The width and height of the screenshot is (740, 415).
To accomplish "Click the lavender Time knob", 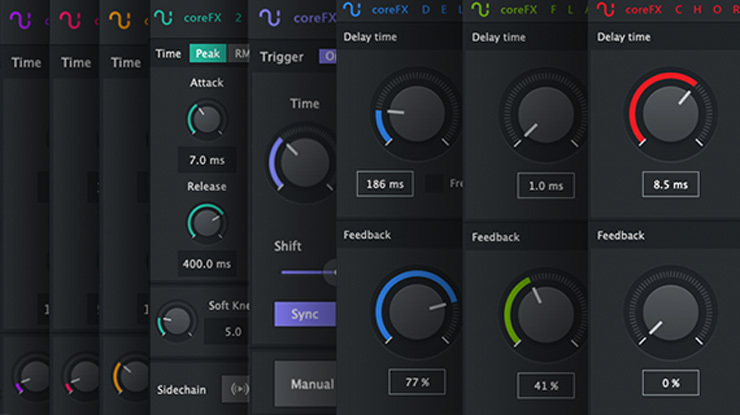I will 303,162.
